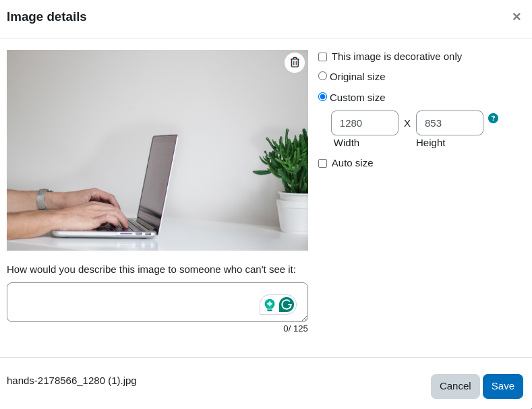Grab the description textarea resize handle
This screenshot has width=532, height=409.
[x=305, y=319]
